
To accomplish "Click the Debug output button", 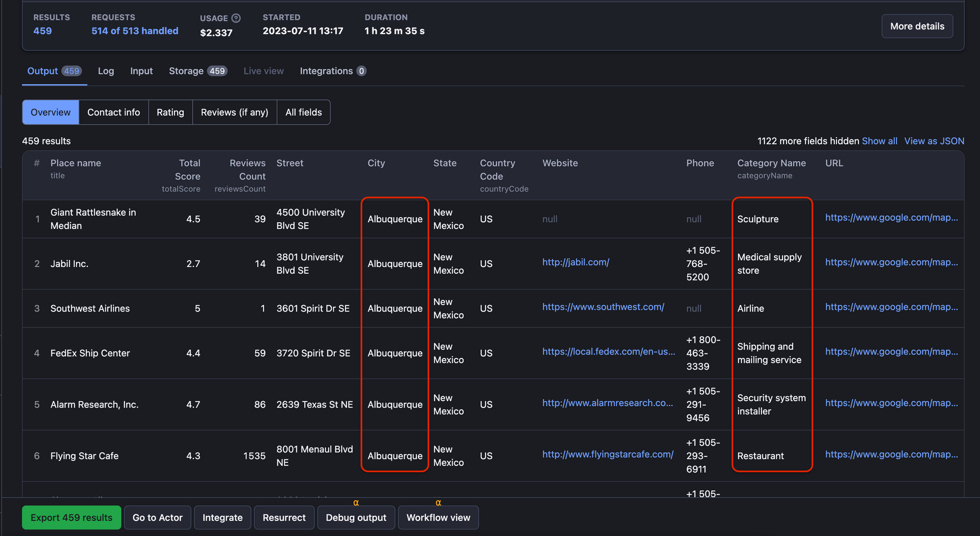I will (356, 518).
